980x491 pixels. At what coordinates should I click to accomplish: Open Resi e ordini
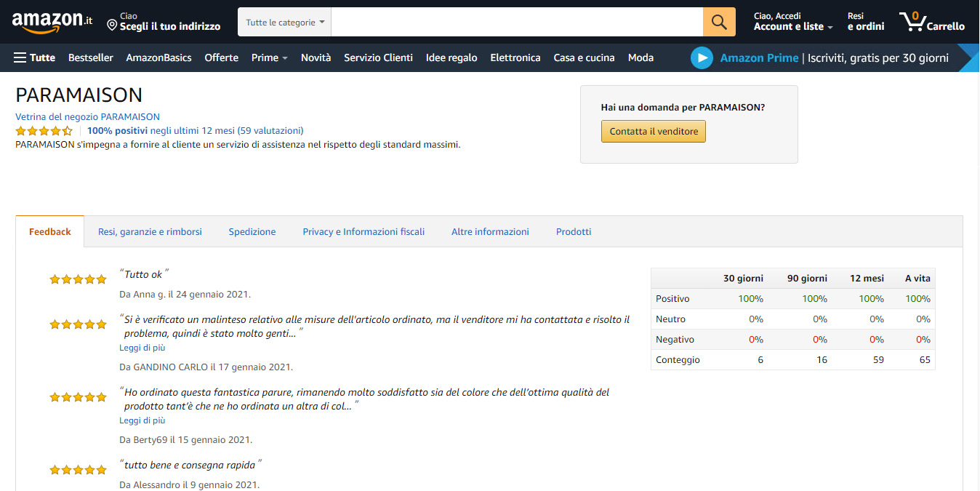(866, 22)
